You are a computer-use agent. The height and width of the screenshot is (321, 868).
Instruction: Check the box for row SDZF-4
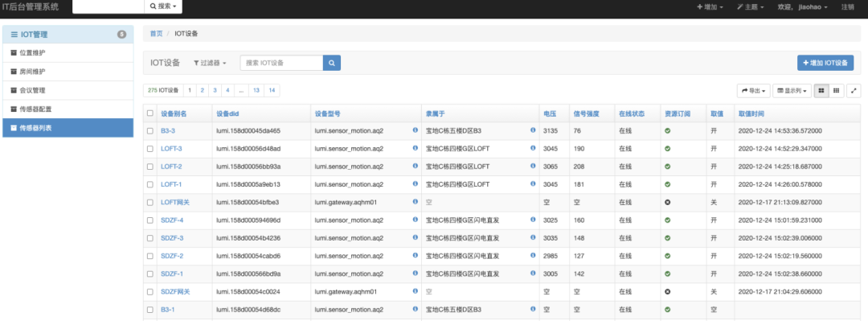150,220
